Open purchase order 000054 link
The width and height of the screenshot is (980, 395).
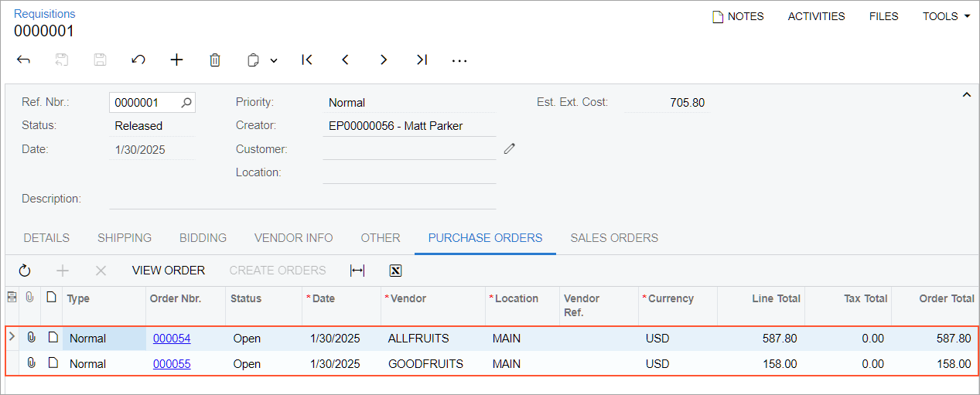click(172, 339)
